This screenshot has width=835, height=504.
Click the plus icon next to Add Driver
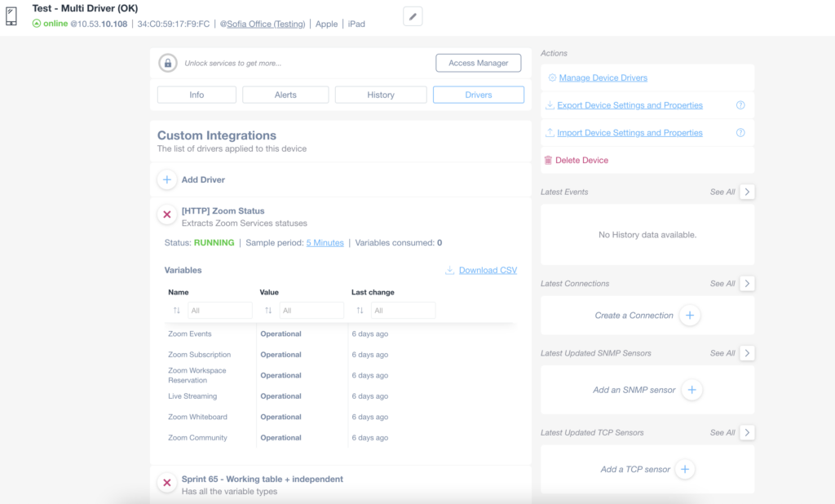coord(167,179)
